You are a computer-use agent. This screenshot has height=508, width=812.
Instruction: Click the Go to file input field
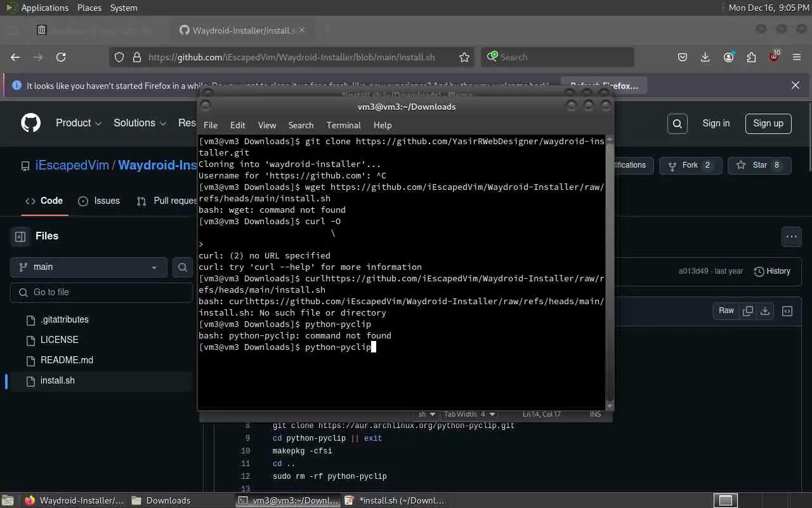click(x=101, y=292)
